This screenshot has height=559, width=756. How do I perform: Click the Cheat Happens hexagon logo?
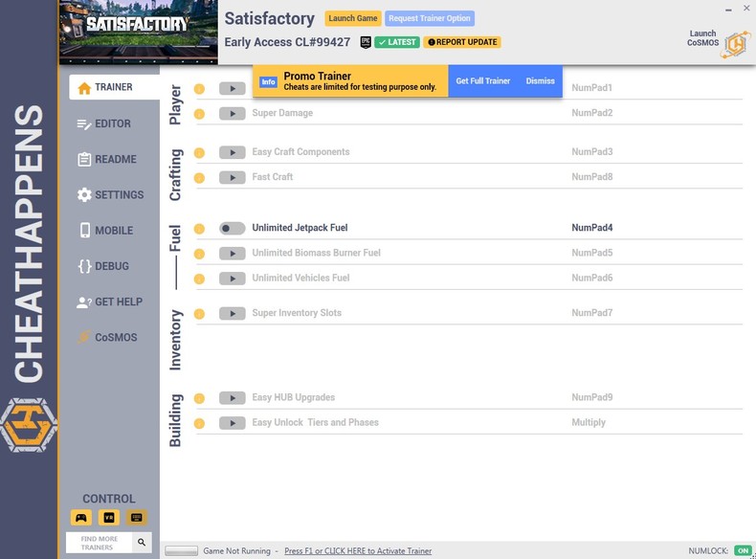(29, 424)
